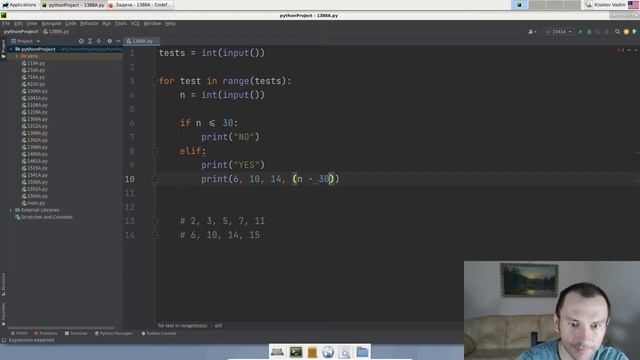Open the VCS menu

135,24
